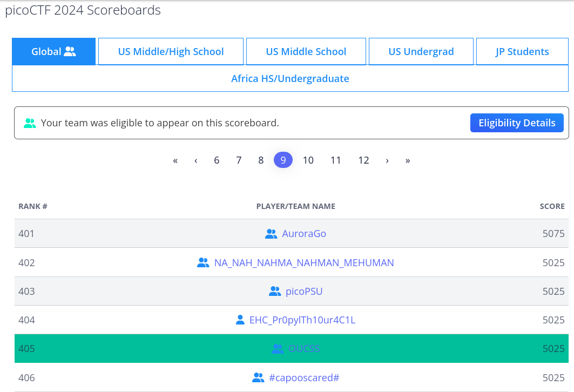Open the picoPSU team link
The image size is (574, 392).
(304, 292)
